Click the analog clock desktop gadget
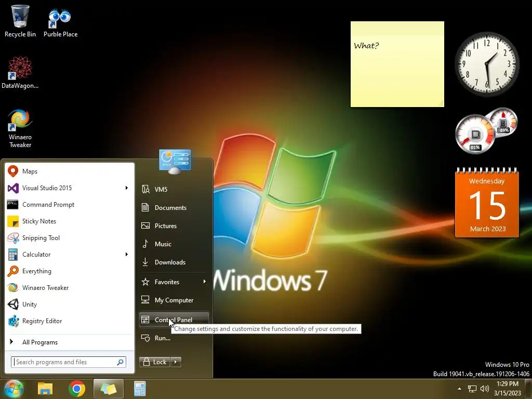Screen dimensions: 532x399 point(487,64)
